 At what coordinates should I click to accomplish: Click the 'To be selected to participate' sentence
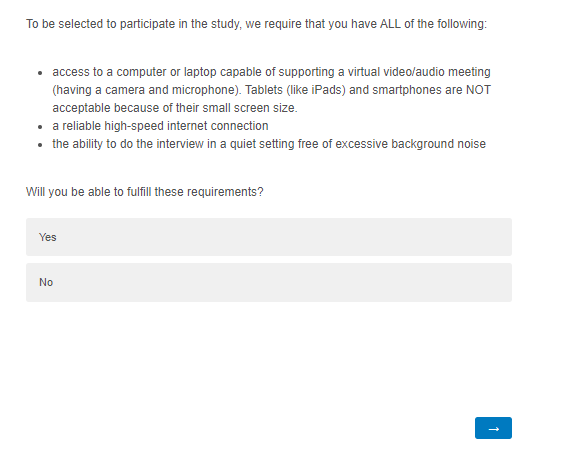(256, 24)
